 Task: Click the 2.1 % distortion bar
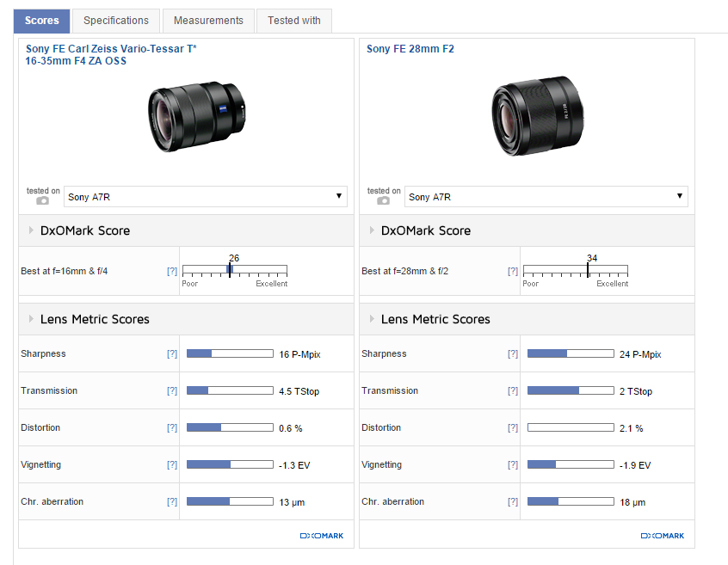click(x=571, y=427)
